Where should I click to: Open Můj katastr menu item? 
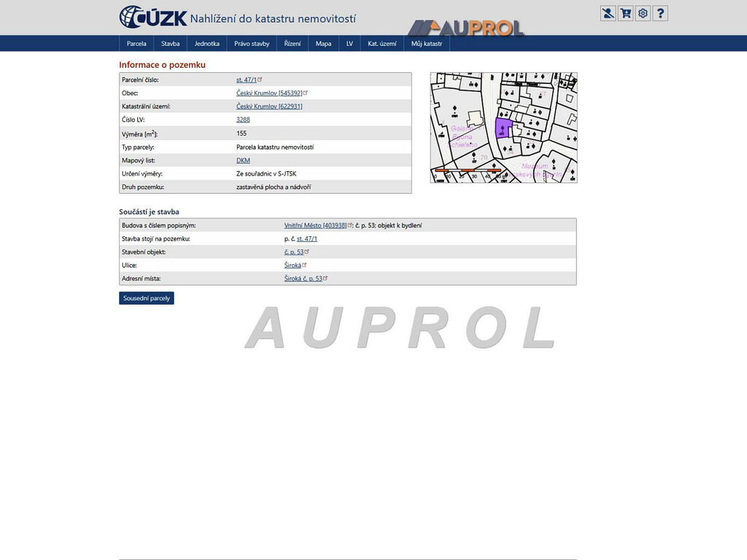pos(427,44)
